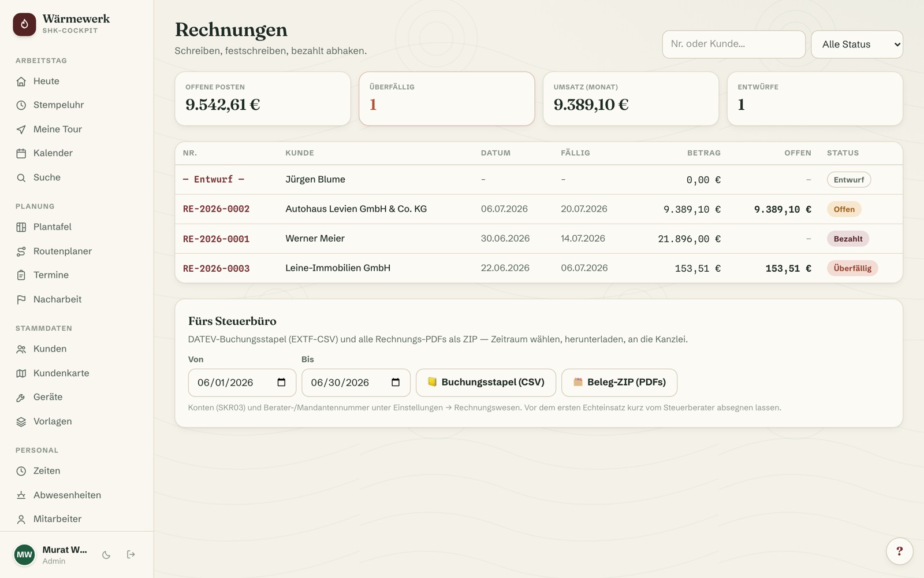Viewport: 924px width, 578px height.
Task: Click the Wärmewerk flame logo icon
Action: [24, 24]
